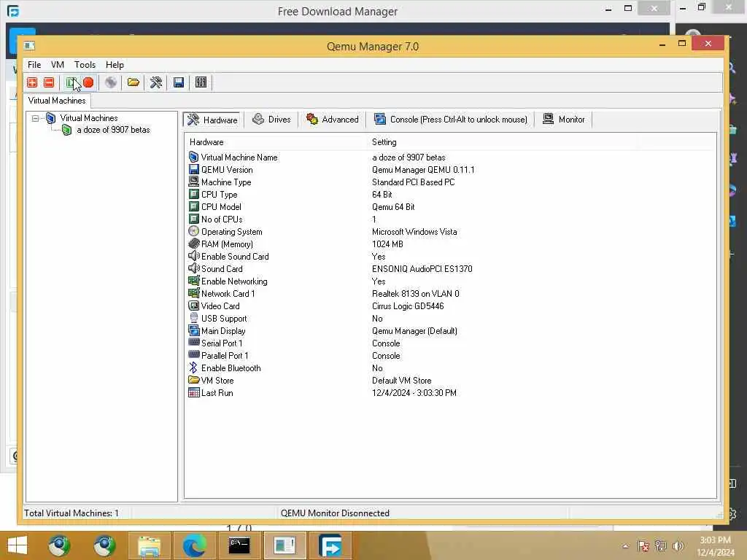Open Microsoft Edge from taskbar
Screen dimensions: 747x560
pyautogui.click(x=194, y=545)
